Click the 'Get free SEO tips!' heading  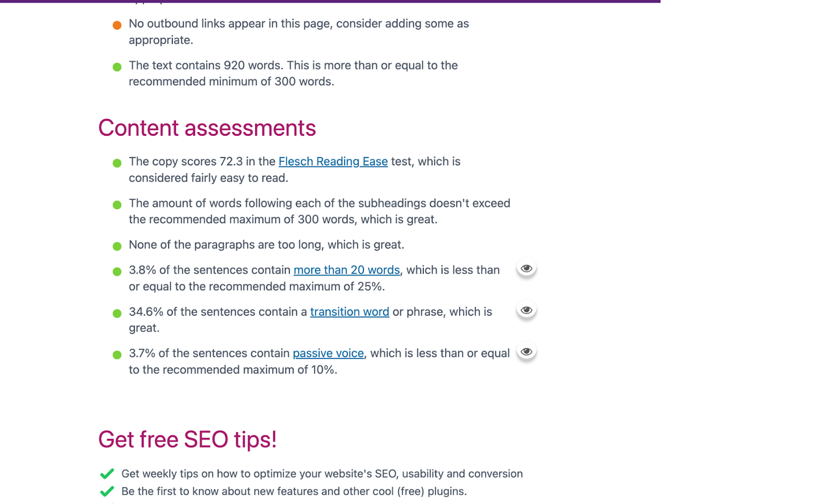tap(187, 440)
